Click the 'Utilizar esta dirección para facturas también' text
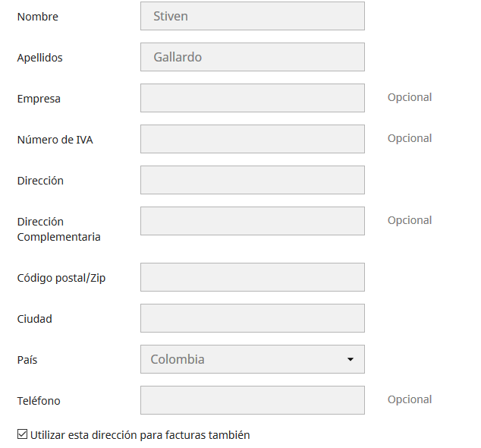This screenshot has height=448, width=481. (140, 435)
